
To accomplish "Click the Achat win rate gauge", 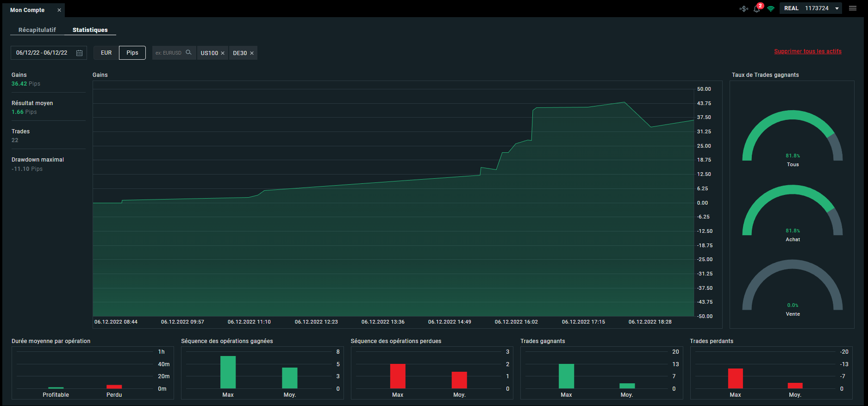I will (793, 210).
